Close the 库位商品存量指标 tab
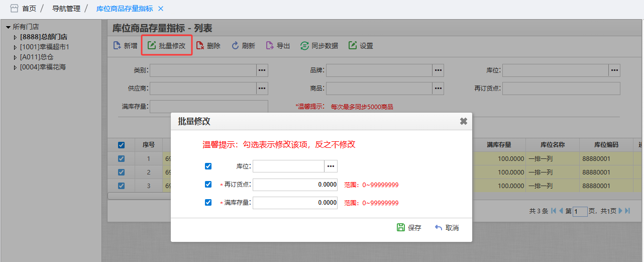 tap(161, 9)
